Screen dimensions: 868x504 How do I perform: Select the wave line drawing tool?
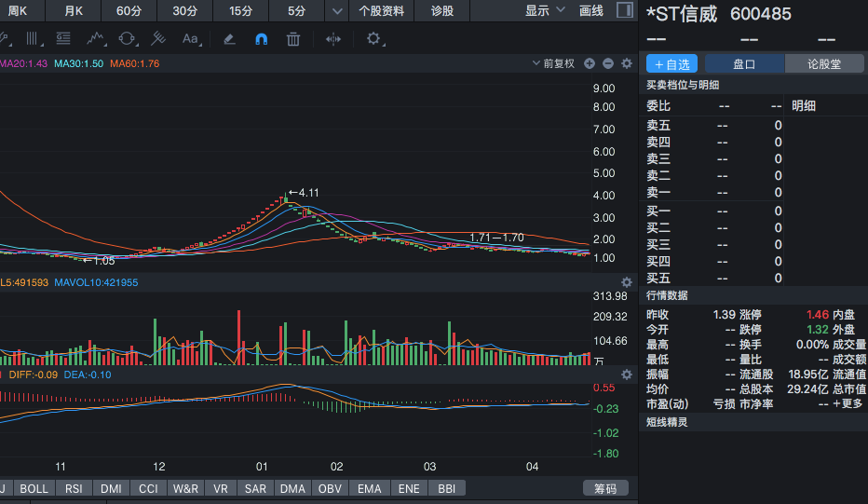(x=96, y=39)
